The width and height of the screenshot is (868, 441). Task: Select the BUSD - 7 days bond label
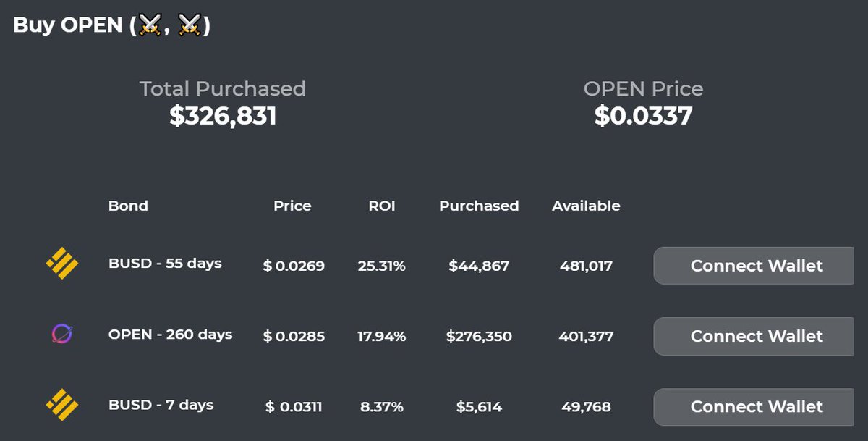[x=161, y=404]
